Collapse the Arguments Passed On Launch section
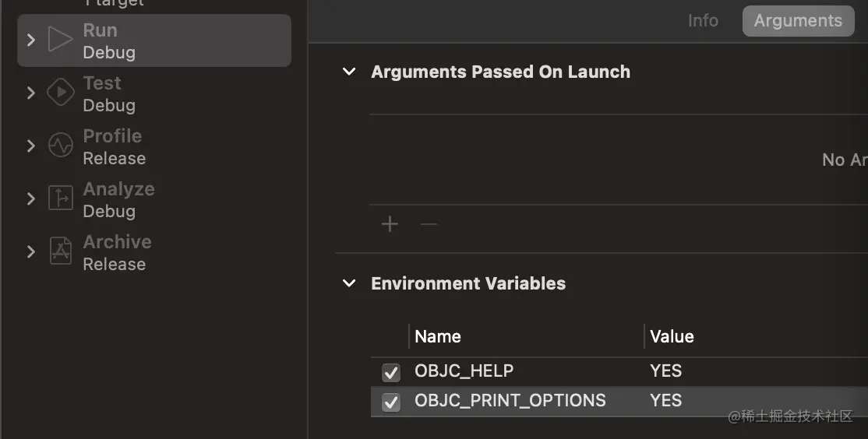The image size is (868, 439). pyautogui.click(x=349, y=72)
